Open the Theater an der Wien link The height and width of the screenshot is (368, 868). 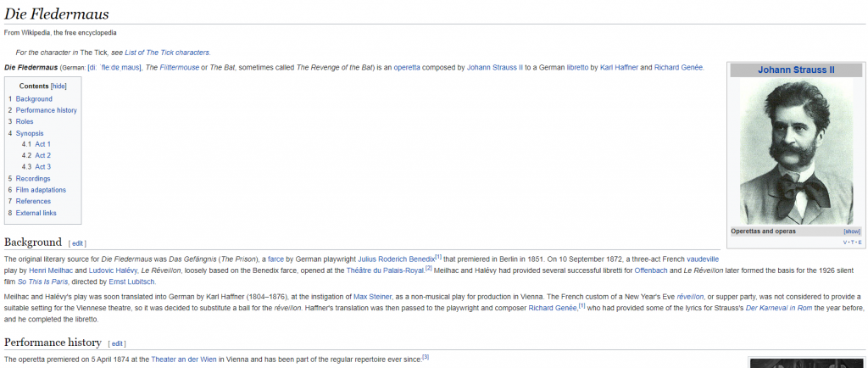tap(185, 360)
